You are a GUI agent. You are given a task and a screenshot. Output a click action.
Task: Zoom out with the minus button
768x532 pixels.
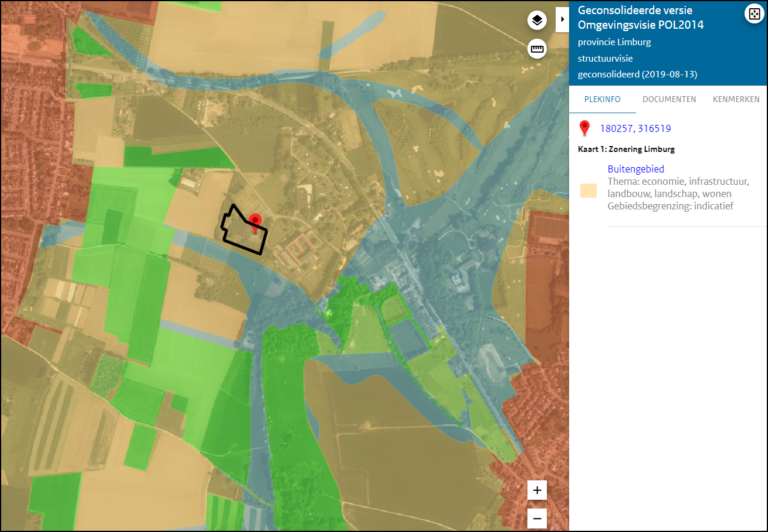click(537, 519)
